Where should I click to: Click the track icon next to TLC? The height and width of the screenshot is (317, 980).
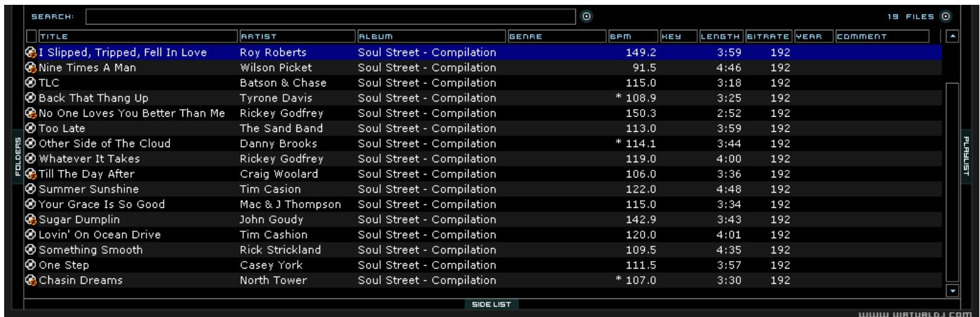click(x=30, y=83)
